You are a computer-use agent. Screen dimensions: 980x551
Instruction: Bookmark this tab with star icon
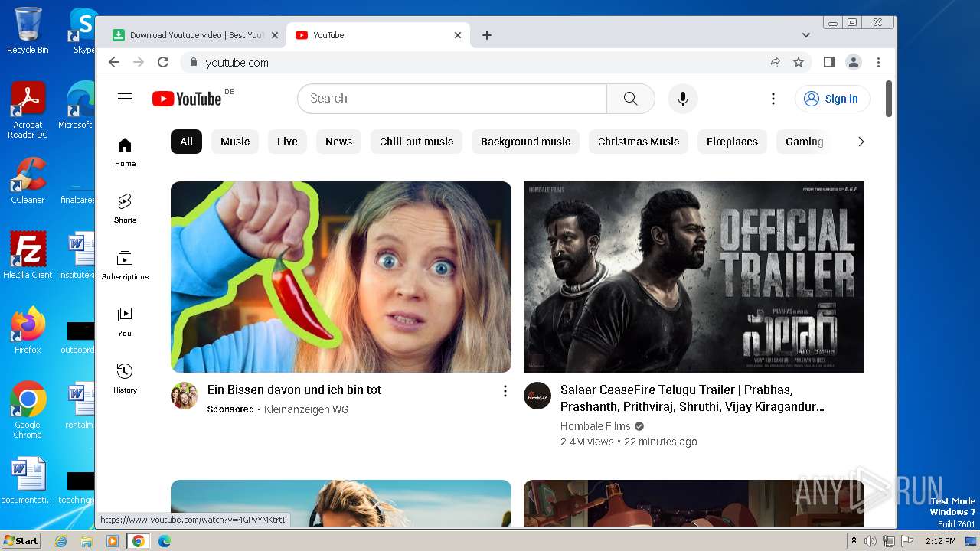pyautogui.click(x=799, y=63)
